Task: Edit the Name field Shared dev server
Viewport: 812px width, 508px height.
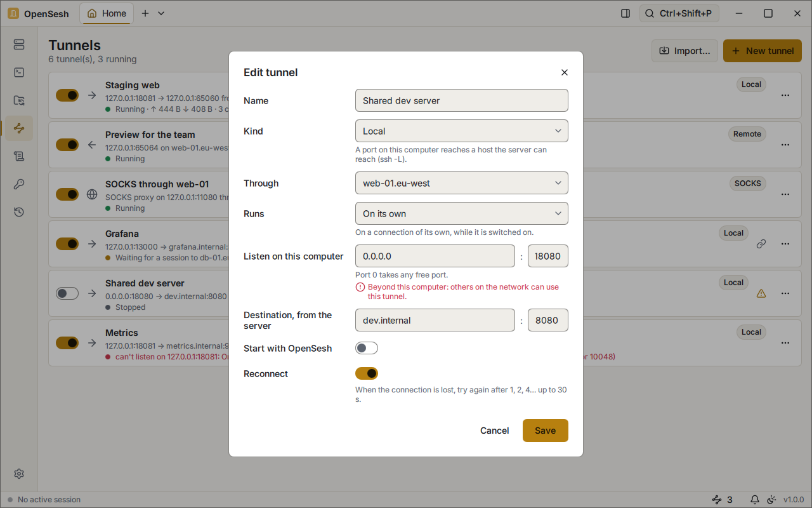Action: (462, 100)
